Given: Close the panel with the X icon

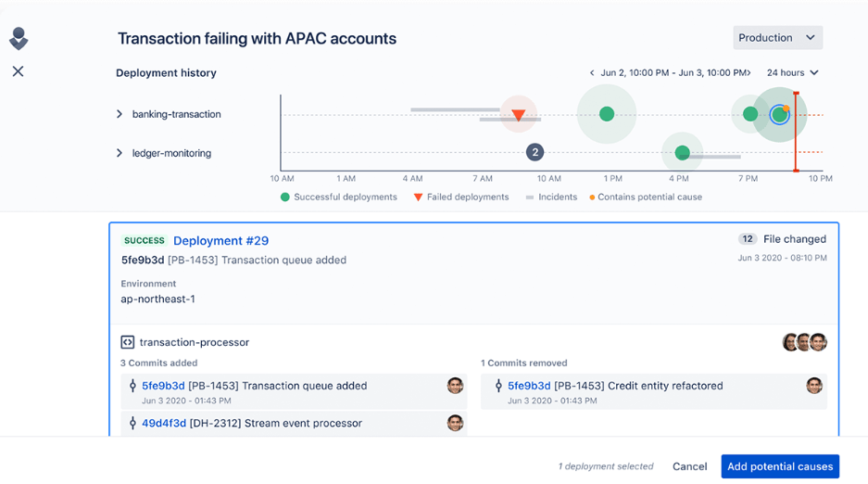Looking at the screenshot, I should point(19,71).
